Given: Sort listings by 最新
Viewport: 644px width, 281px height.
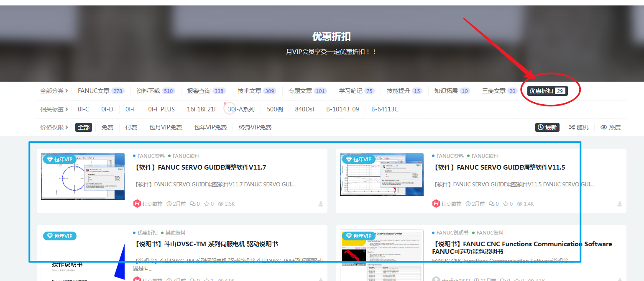Looking at the screenshot, I should point(547,127).
